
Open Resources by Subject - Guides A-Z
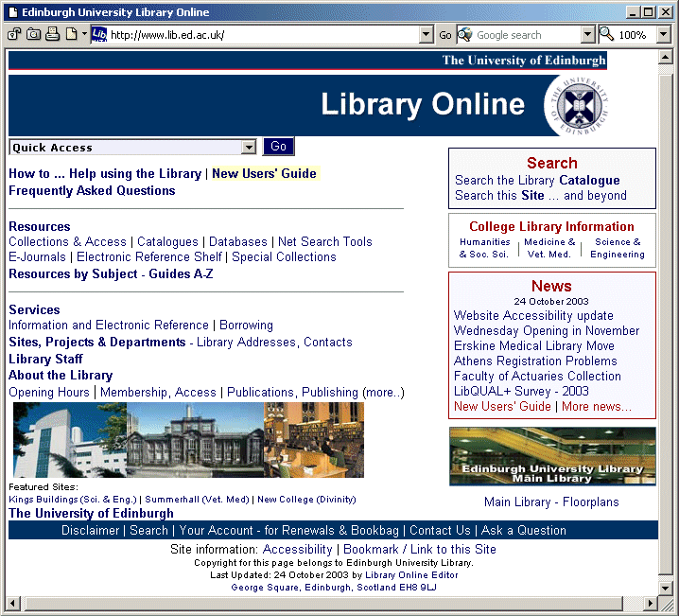[x=111, y=273]
